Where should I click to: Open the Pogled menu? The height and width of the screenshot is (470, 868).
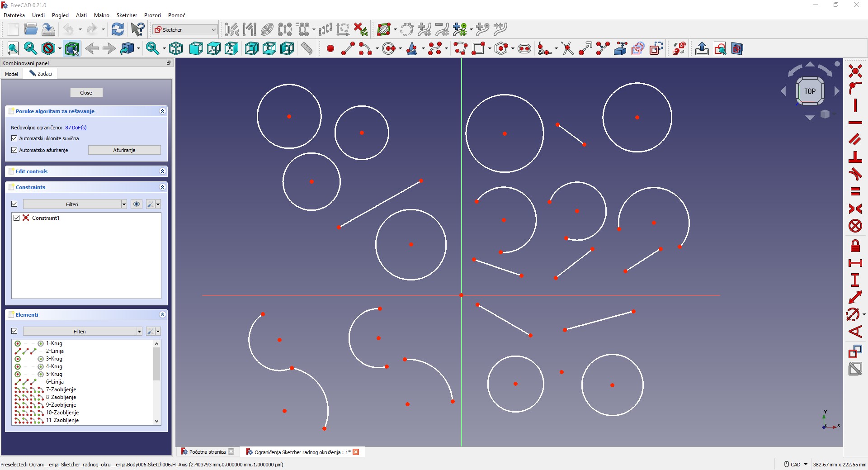(60, 15)
